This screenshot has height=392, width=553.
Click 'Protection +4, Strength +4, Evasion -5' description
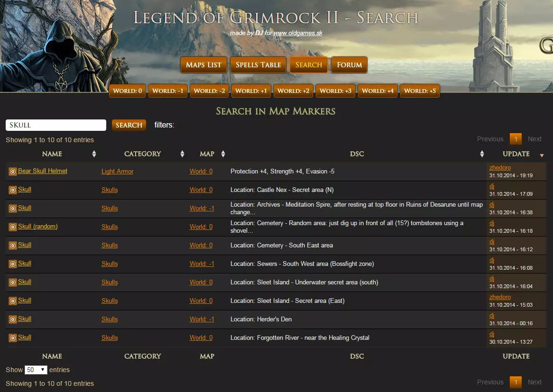point(283,171)
